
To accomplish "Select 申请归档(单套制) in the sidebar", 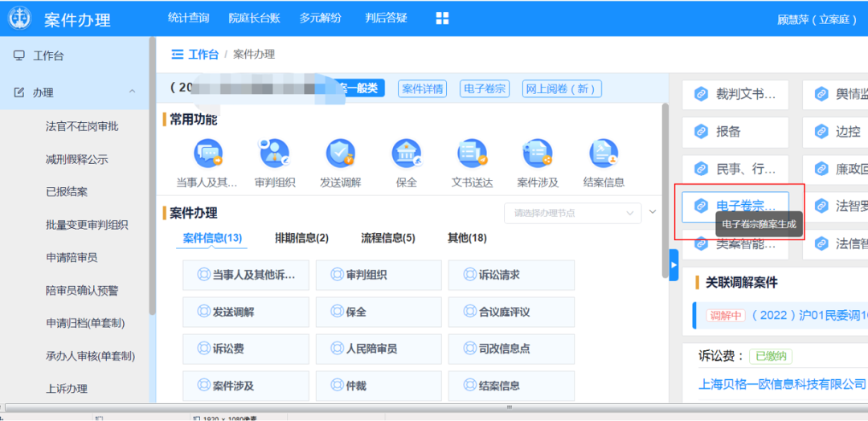I will [x=84, y=323].
